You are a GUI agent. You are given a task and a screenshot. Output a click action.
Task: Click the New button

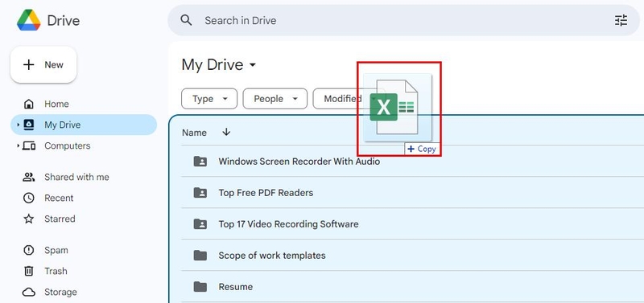(x=43, y=65)
